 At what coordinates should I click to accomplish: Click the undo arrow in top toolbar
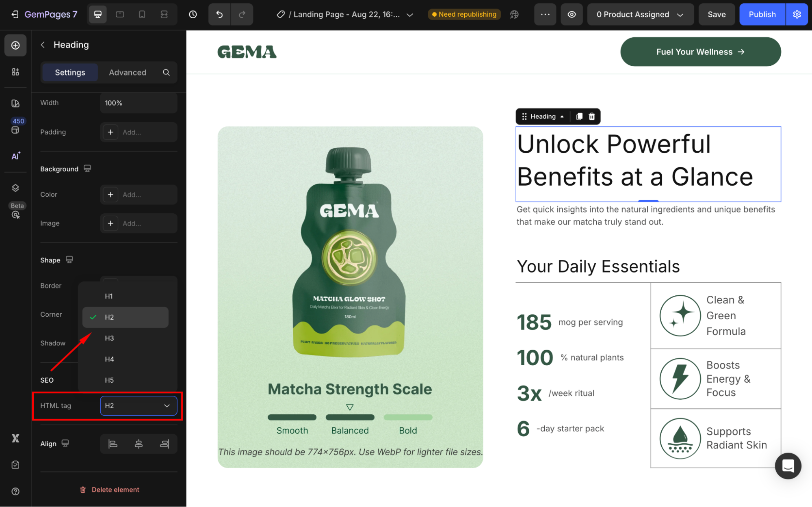coord(219,15)
